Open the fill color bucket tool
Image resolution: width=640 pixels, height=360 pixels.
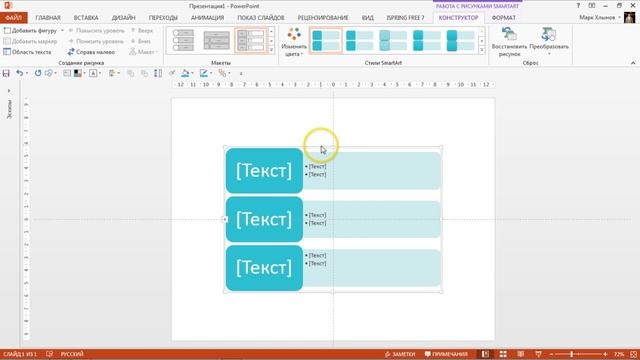(x=185, y=73)
